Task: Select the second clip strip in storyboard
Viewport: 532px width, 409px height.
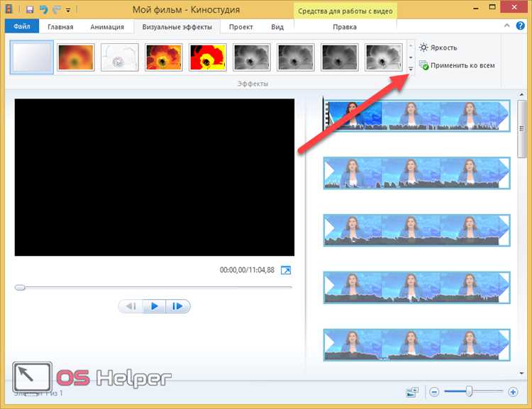Action: [x=416, y=173]
